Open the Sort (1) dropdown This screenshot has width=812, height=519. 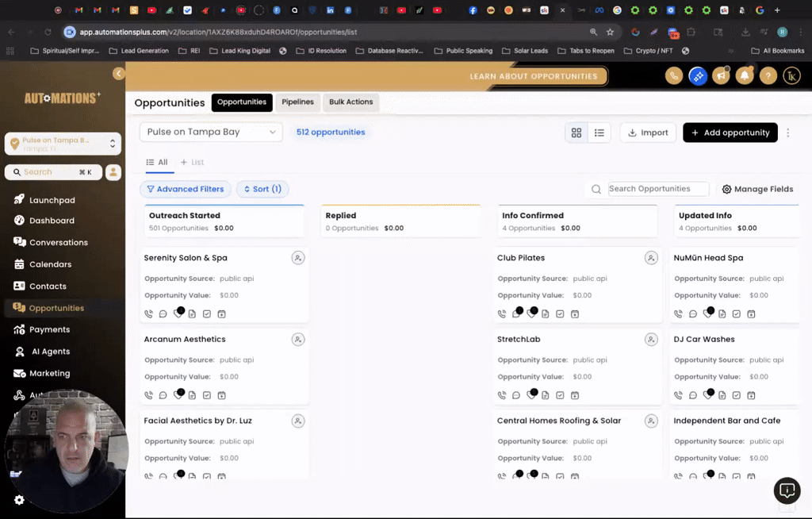coord(262,189)
